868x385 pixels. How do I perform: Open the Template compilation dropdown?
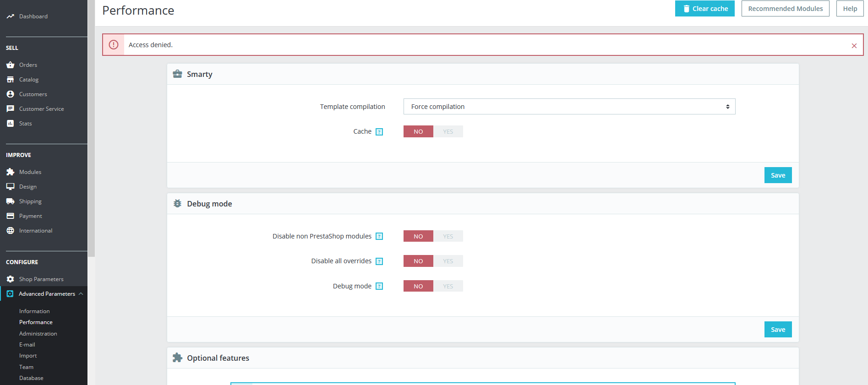tap(569, 107)
